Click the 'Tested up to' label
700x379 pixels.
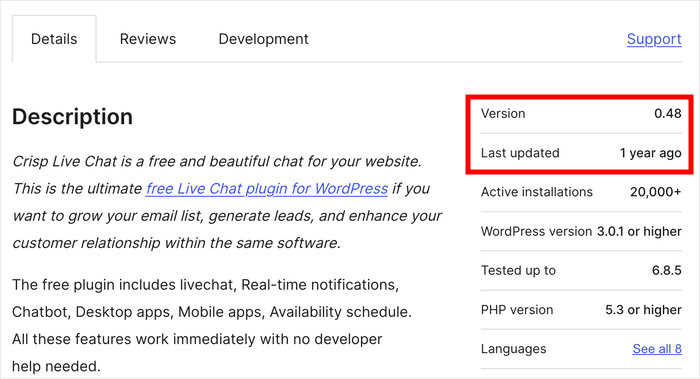pos(518,271)
